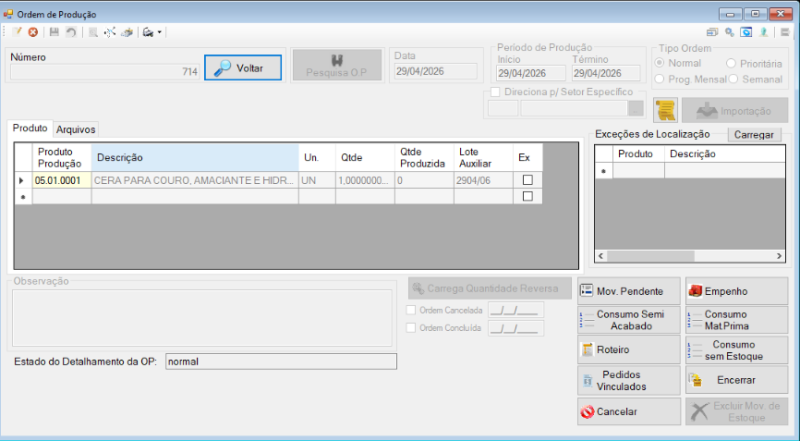
Task: Click the floppy disk save icon
Action: pyautogui.click(x=54, y=32)
